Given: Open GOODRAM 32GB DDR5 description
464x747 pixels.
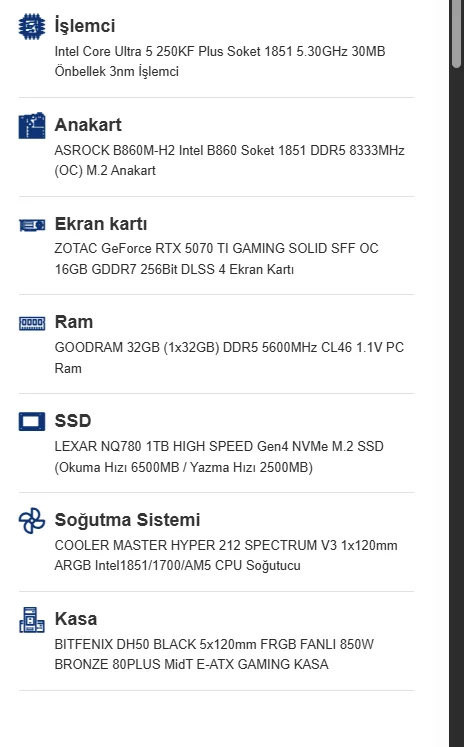Looking at the screenshot, I should coord(229,358).
